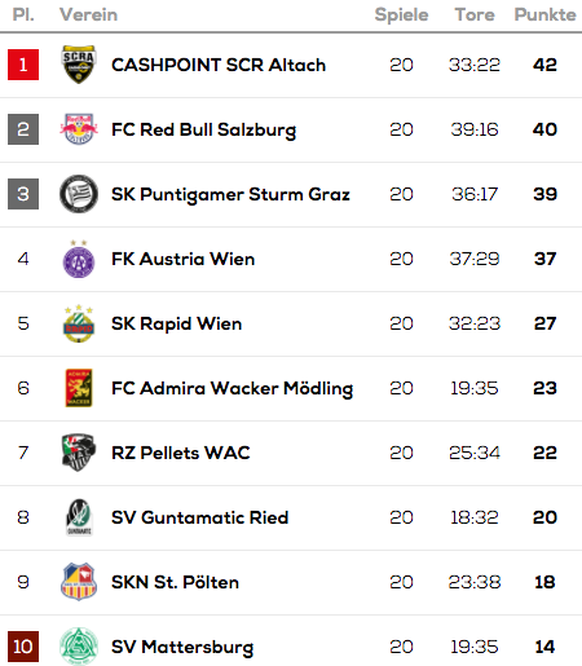Click the Admira Wacker red-yellow crest
Image resolution: width=582 pixels, height=666 pixels.
coord(79,388)
